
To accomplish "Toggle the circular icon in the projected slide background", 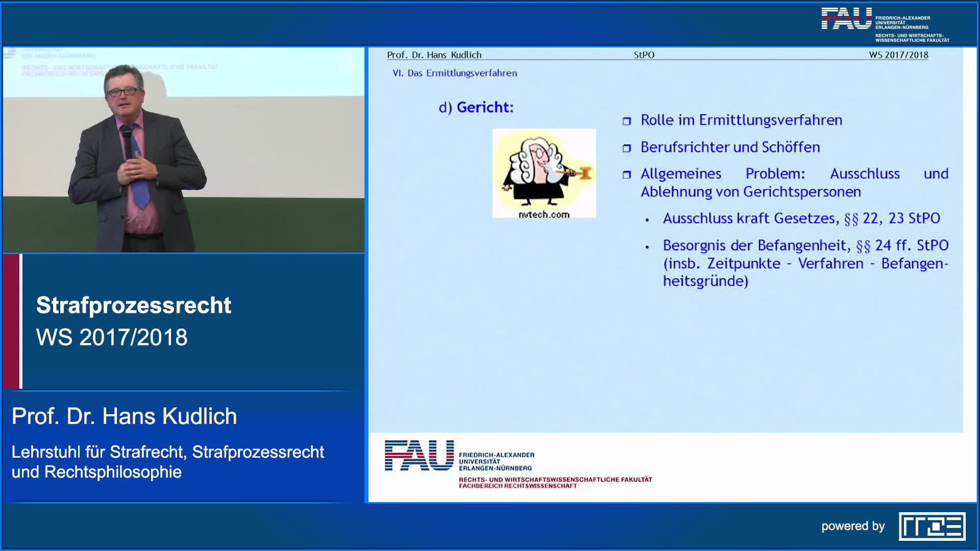I will click(347, 63).
